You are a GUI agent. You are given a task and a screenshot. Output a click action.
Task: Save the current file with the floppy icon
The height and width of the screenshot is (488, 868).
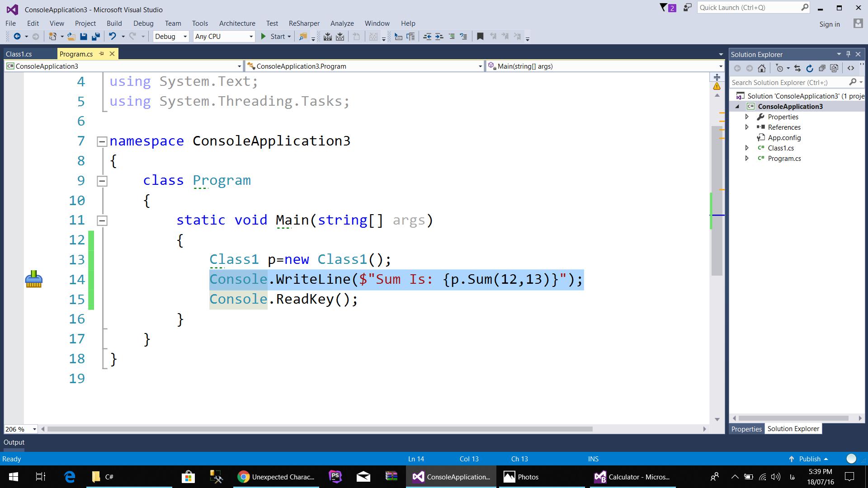pyautogui.click(x=83, y=37)
